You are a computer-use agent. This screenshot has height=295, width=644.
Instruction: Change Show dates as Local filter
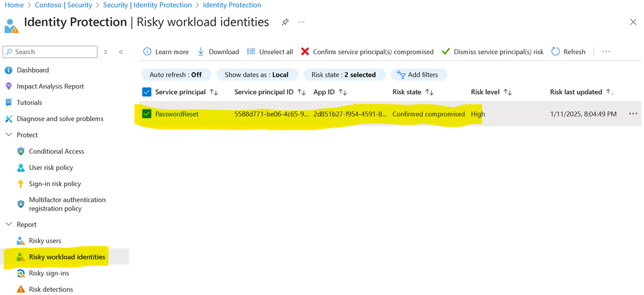coord(257,75)
